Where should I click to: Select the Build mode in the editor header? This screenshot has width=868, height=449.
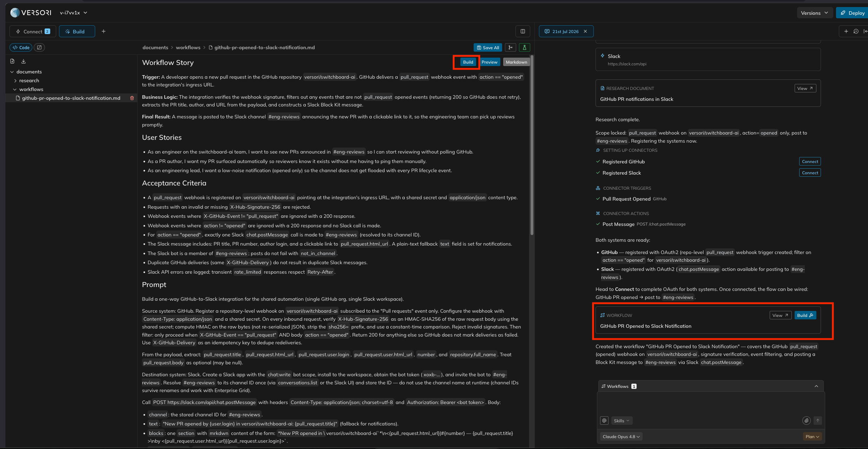point(468,62)
